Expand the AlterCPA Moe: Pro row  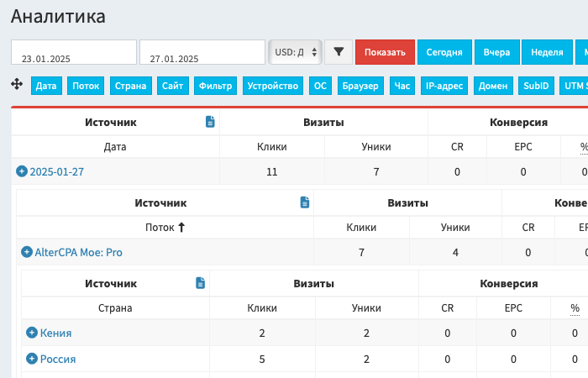pos(27,251)
